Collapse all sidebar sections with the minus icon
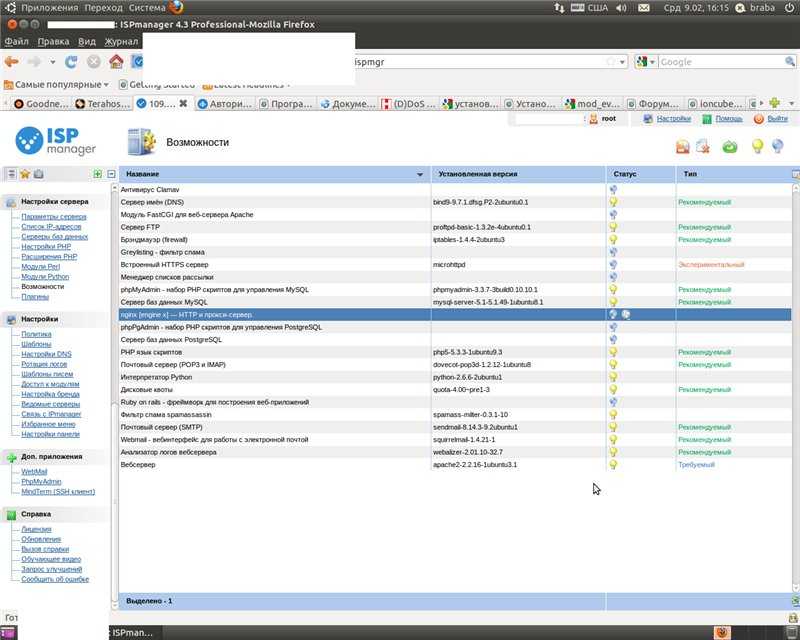 tap(111, 174)
